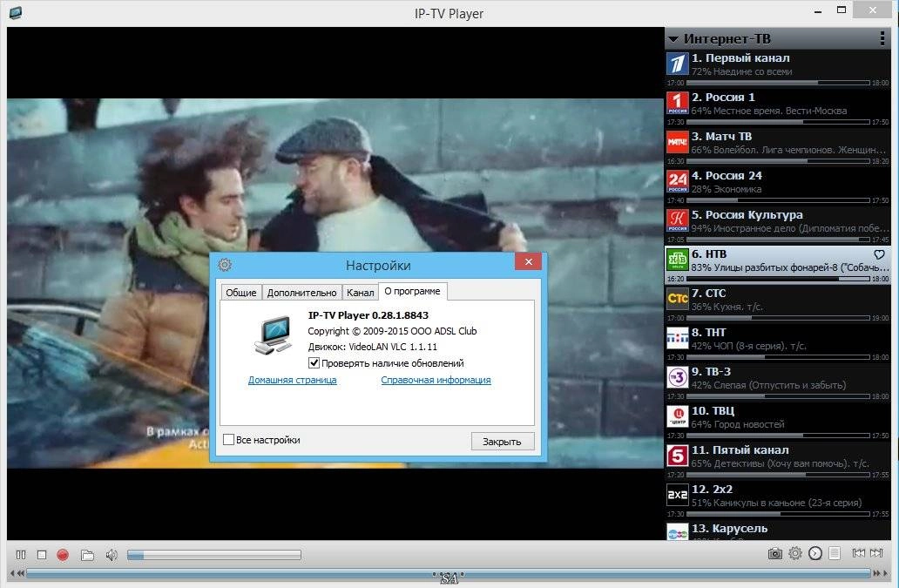Viewport: 899px width, 588px height.
Task: Open the scheduler clock icon
Action: click(815, 553)
